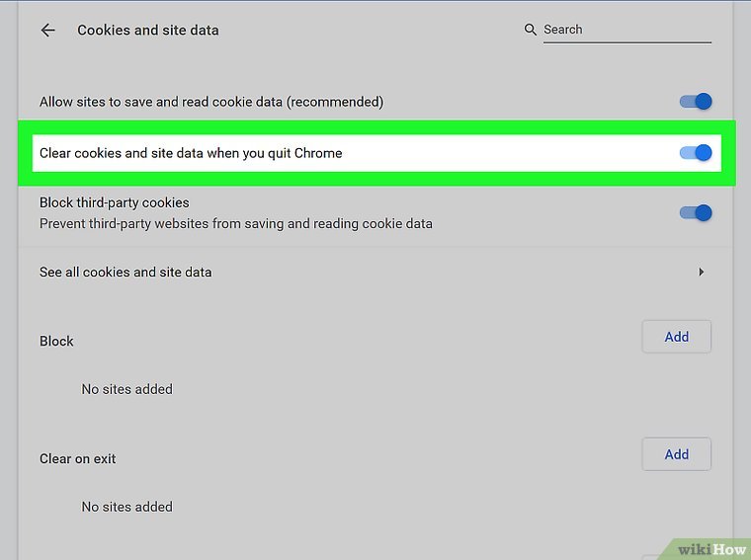Viewport: 751px width, 560px height.
Task: Click No sites added under Block
Action: (126, 389)
